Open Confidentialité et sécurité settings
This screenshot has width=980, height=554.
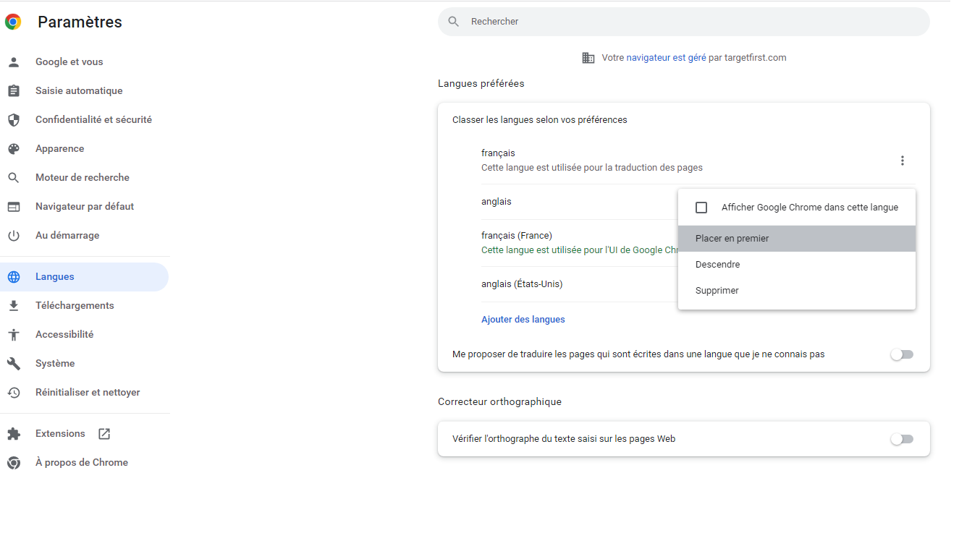point(93,119)
